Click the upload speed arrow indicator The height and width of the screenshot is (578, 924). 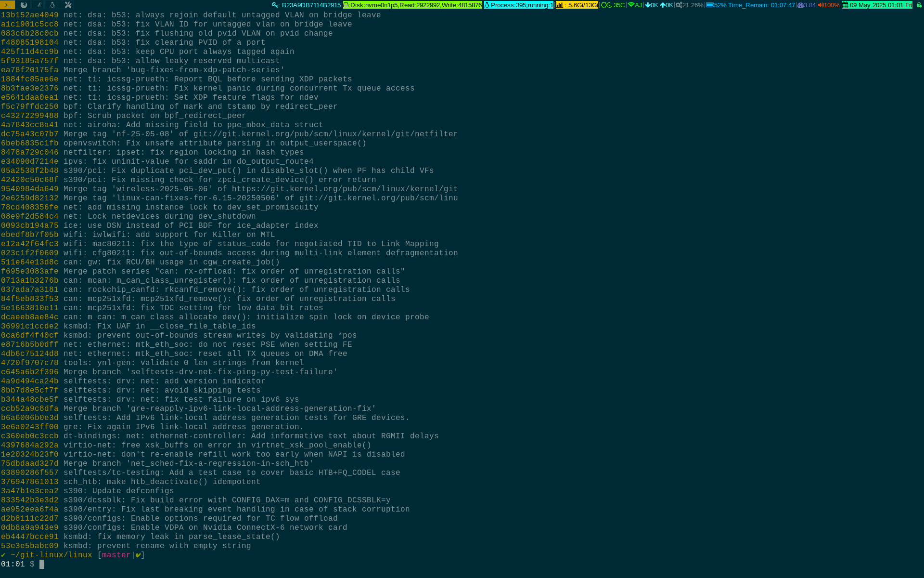(x=666, y=5)
